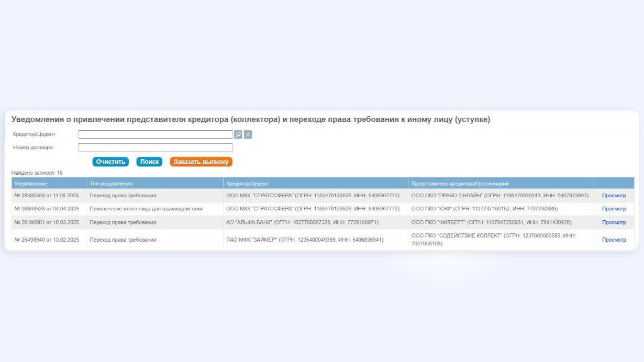This screenshot has width=644, height=362.
Task: Open Просмотр link for notification 26196061
Action: [x=614, y=222]
